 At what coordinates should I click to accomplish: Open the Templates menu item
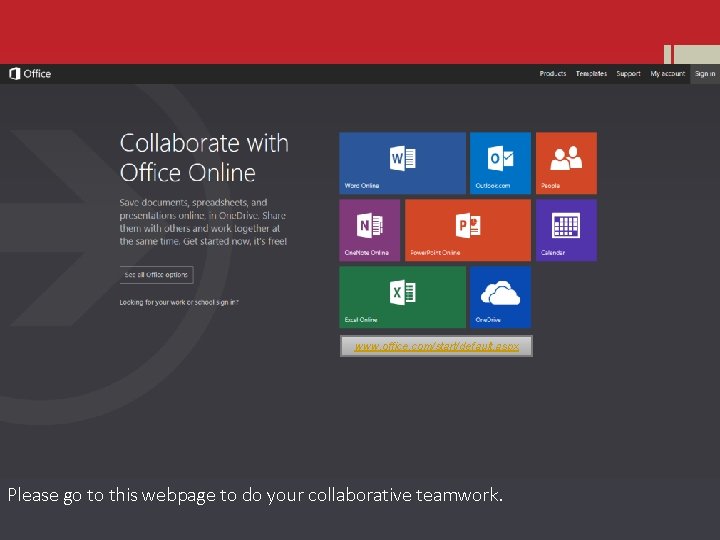click(x=591, y=73)
